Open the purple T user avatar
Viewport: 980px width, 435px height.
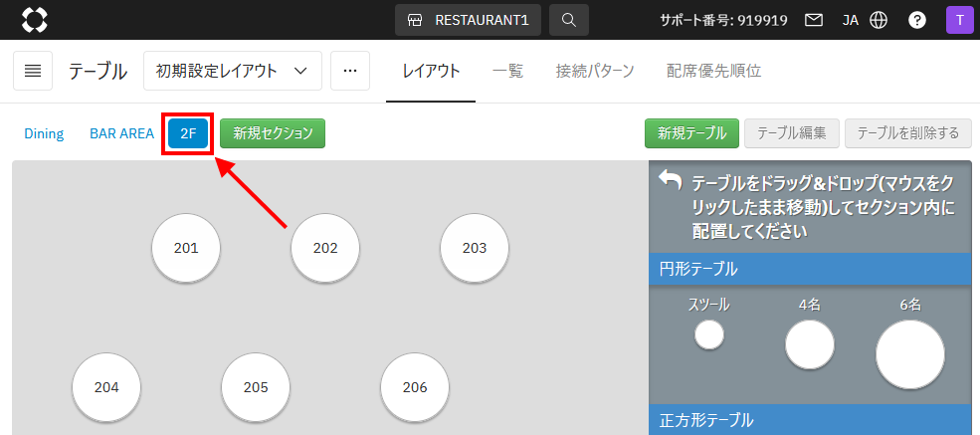[x=959, y=20]
